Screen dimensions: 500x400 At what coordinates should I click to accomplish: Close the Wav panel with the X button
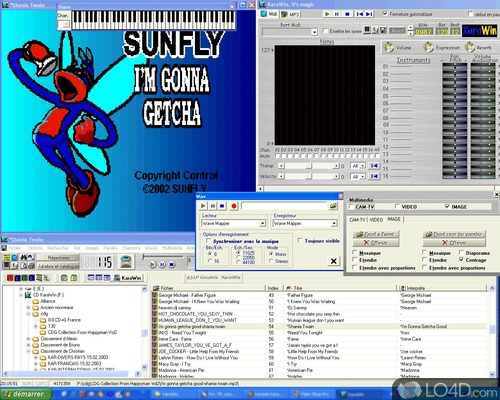333,261
